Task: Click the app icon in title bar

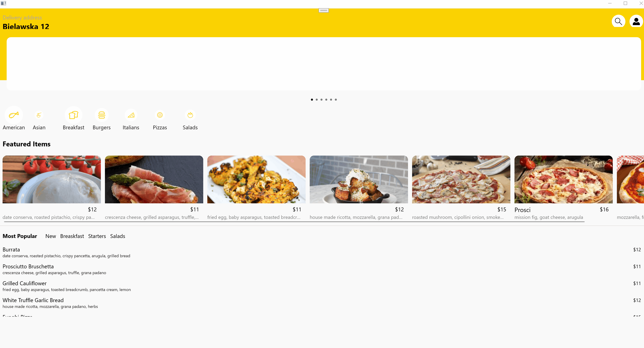Action: [3, 3]
